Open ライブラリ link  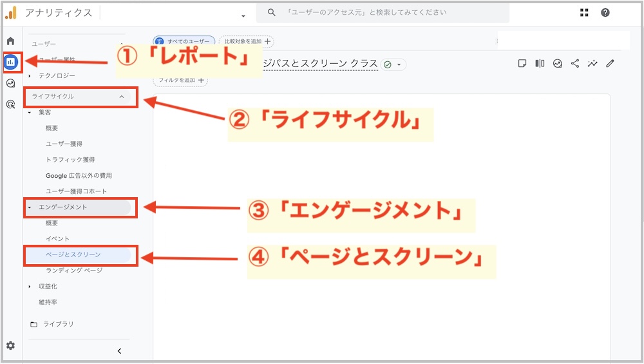pyautogui.click(x=59, y=324)
